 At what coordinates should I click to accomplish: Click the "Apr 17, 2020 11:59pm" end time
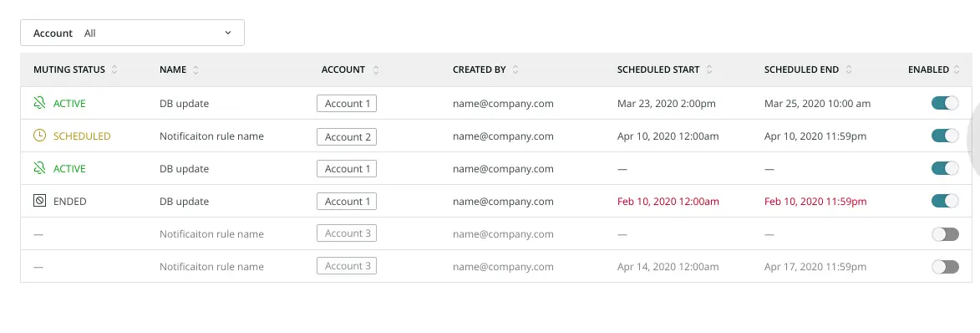point(815,267)
